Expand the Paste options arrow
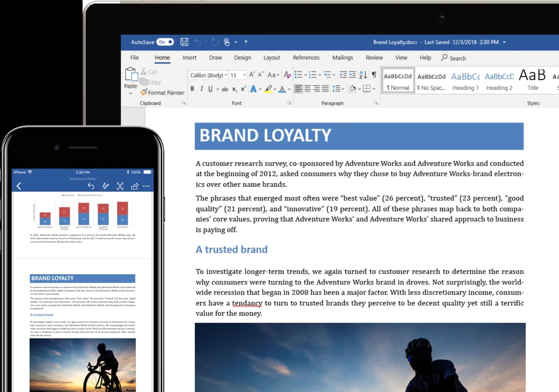559x392 pixels. (x=130, y=93)
